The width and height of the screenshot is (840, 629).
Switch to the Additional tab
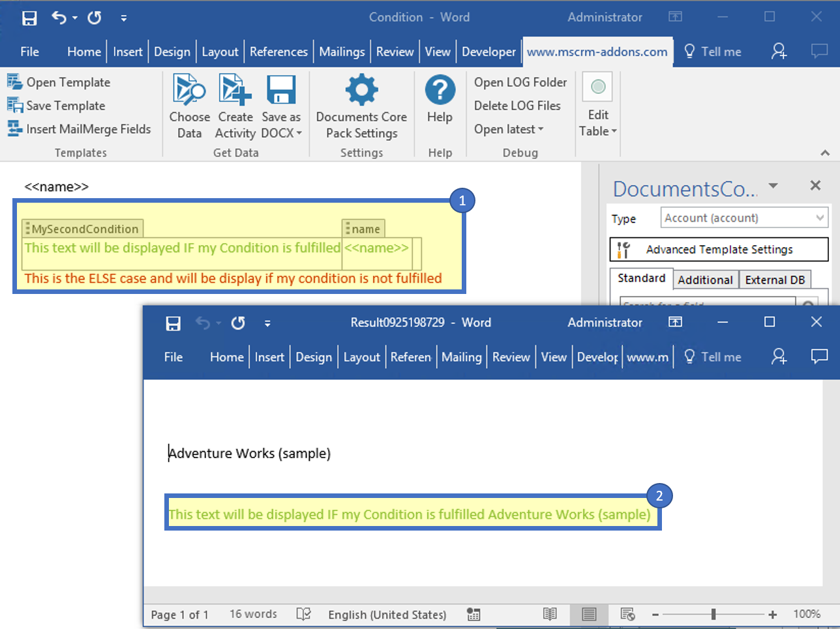(705, 280)
